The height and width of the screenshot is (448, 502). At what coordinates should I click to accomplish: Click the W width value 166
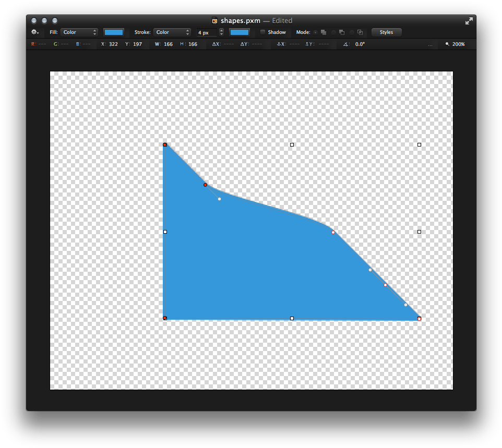pos(169,44)
